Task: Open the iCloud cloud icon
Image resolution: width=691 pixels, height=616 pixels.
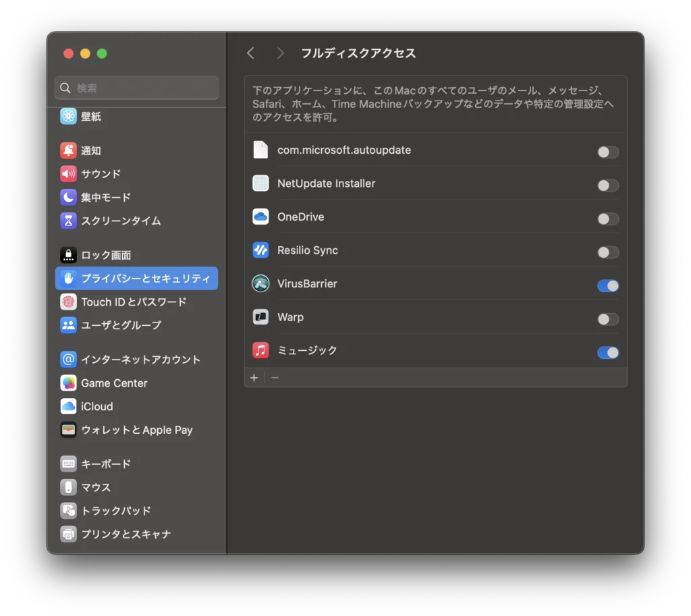Action: coord(68,406)
